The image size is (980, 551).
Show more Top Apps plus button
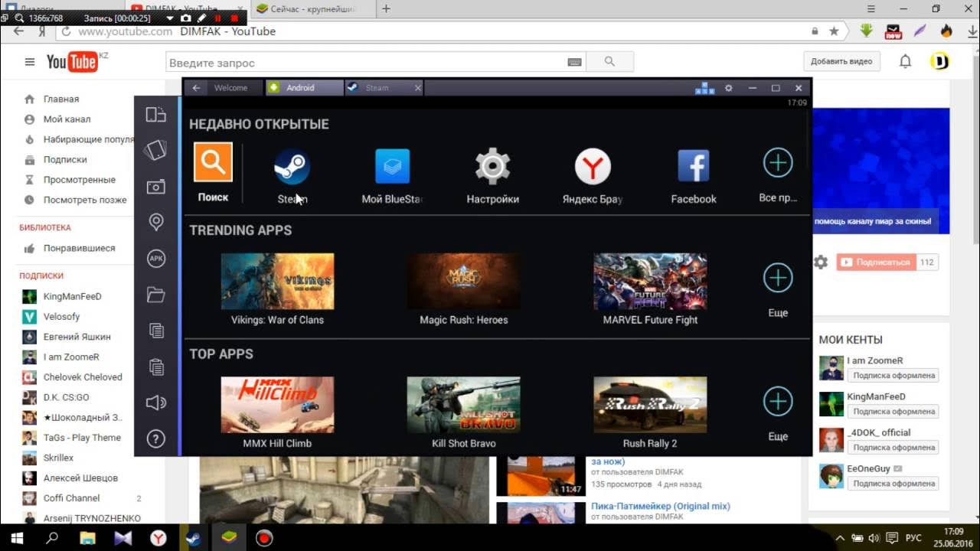point(778,401)
